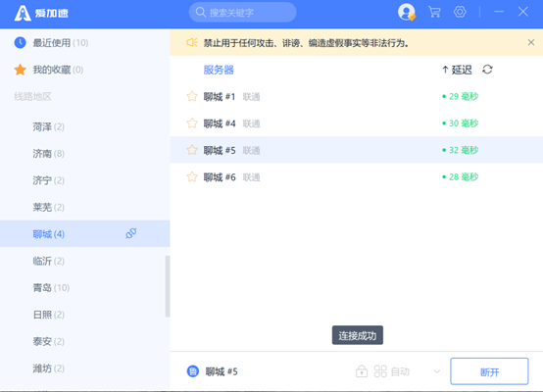This screenshot has width=543, height=392.
Task: Select region 潍坊 (2)
Action: [x=85, y=368]
